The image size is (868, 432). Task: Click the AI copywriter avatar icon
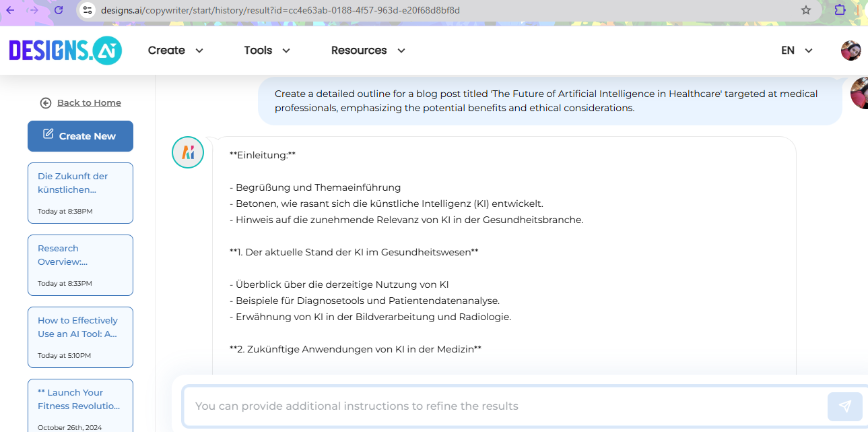click(187, 152)
